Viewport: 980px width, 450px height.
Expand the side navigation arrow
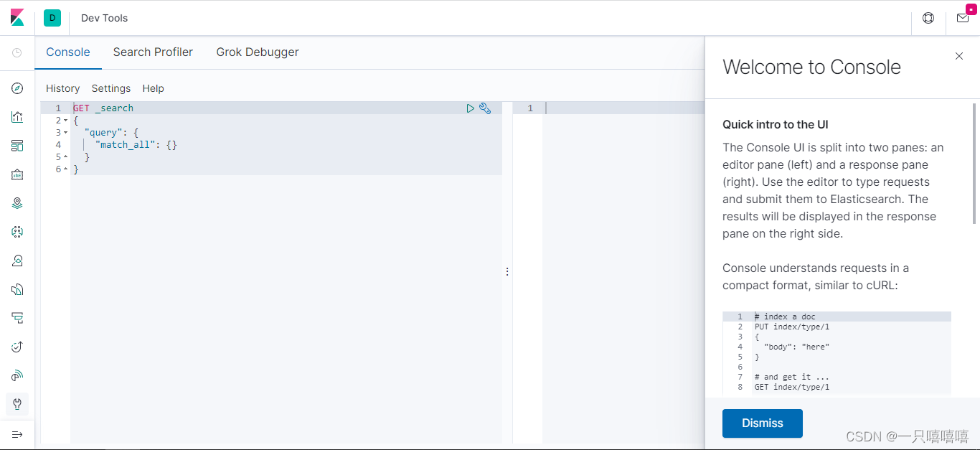pyautogui.click(x=17, y=435)
